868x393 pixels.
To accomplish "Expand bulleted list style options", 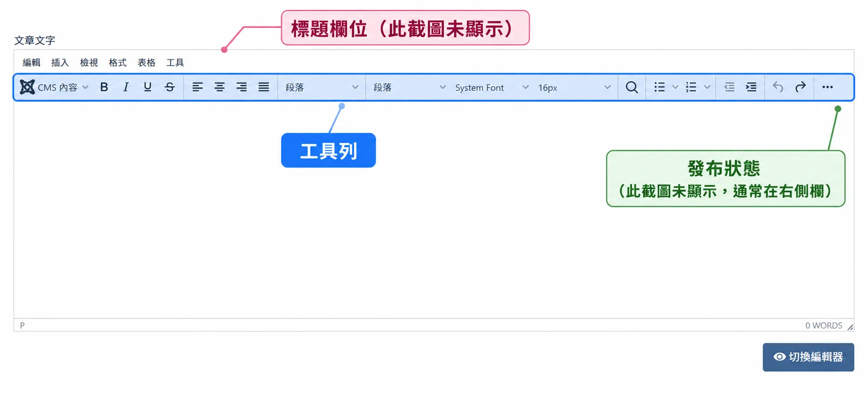I will [x=675, y=87].
